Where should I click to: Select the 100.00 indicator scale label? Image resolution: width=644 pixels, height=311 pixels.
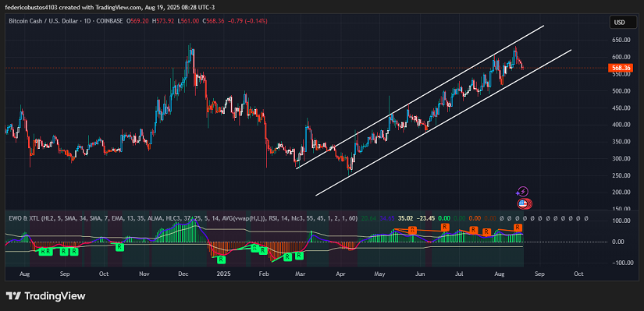[x=622, y=221]
